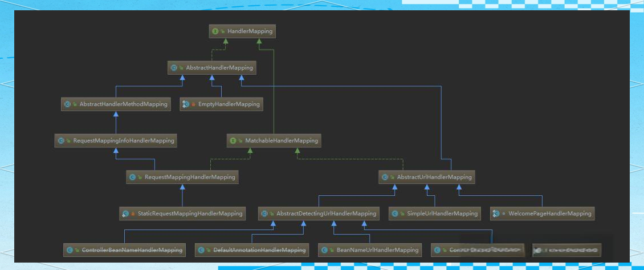Select the AbstractUrlHandlerMapping label

(434, 177)
